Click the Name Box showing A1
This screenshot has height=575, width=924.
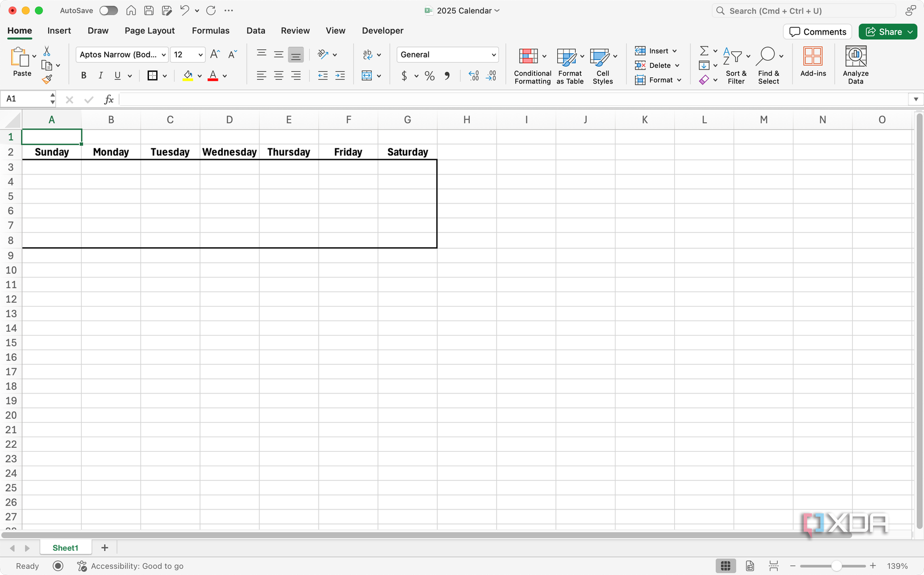26,99
